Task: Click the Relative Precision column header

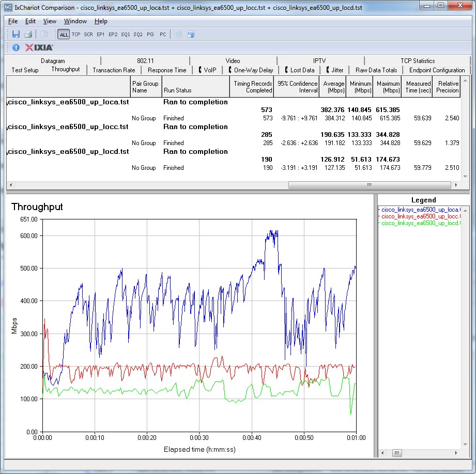Action: click(x=447, y=87)
